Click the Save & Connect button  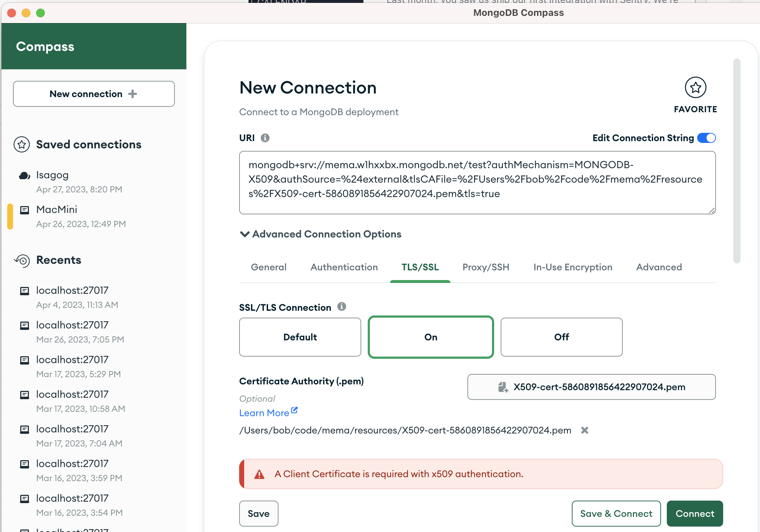coord(616,514)
